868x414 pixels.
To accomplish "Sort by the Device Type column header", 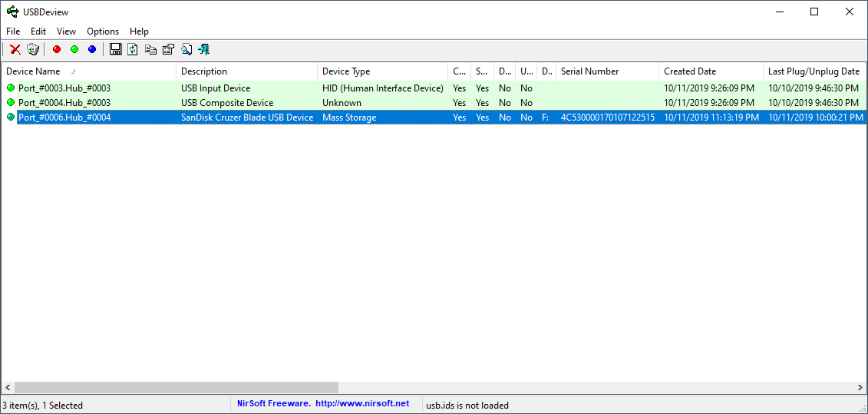I will point(382,71).
